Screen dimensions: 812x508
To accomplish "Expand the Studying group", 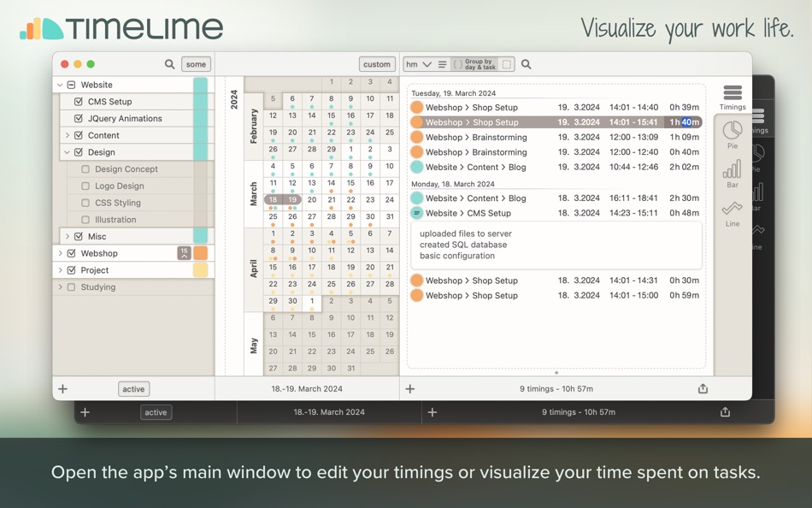I will tap(60, 286).
